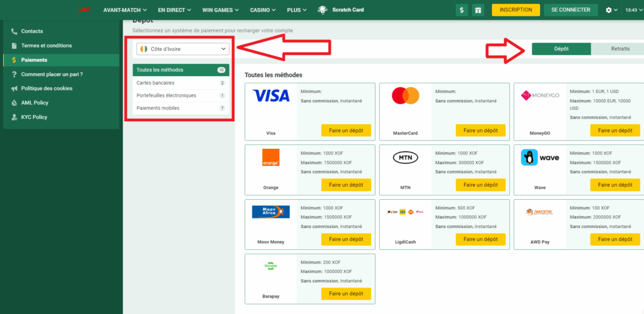
Task: Click the KYC Policy person icon
Action: [x=14, y=117]
